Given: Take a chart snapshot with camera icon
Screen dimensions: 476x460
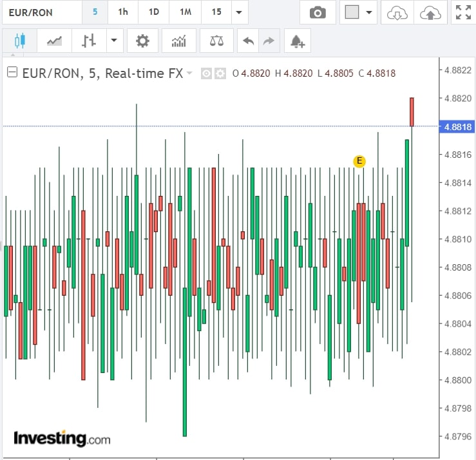Looking at the screenshot, I should 317,12.
